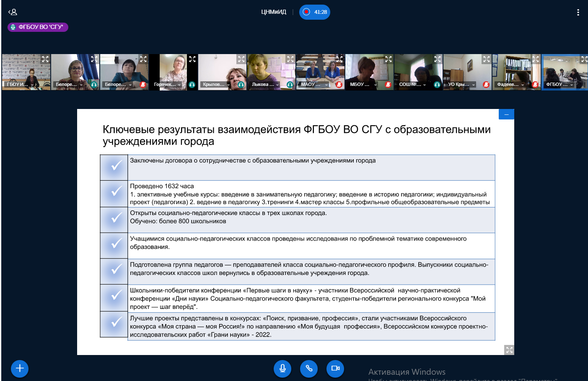Click the blue plus actions button
The height and width of the screenshot is (381, 588).
point(20,369)
